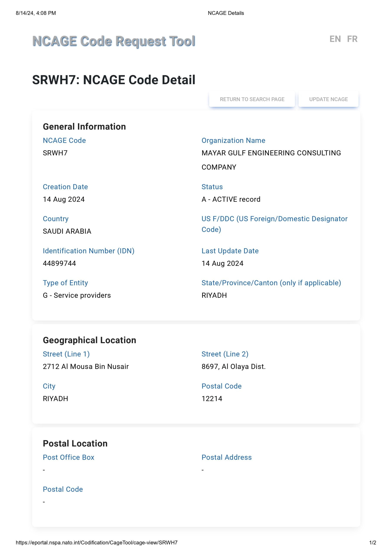Click the Organization Name value text

coord(271,153)
